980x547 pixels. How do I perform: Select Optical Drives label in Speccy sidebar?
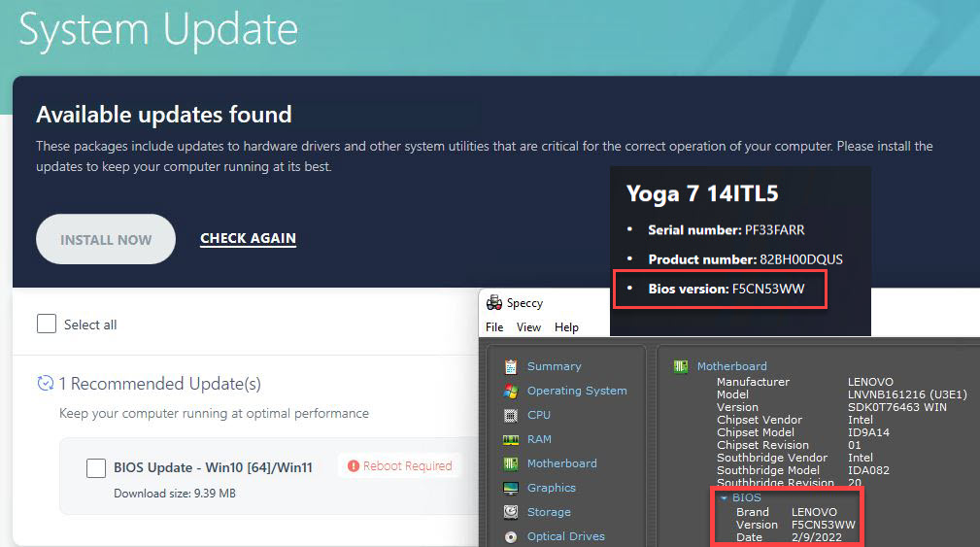[x=565, y=536]
